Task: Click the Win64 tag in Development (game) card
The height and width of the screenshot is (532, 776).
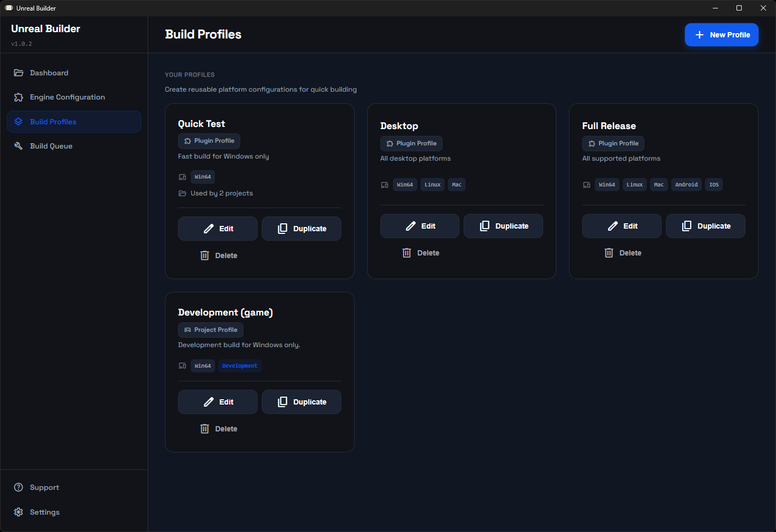Action: [203, 366]
